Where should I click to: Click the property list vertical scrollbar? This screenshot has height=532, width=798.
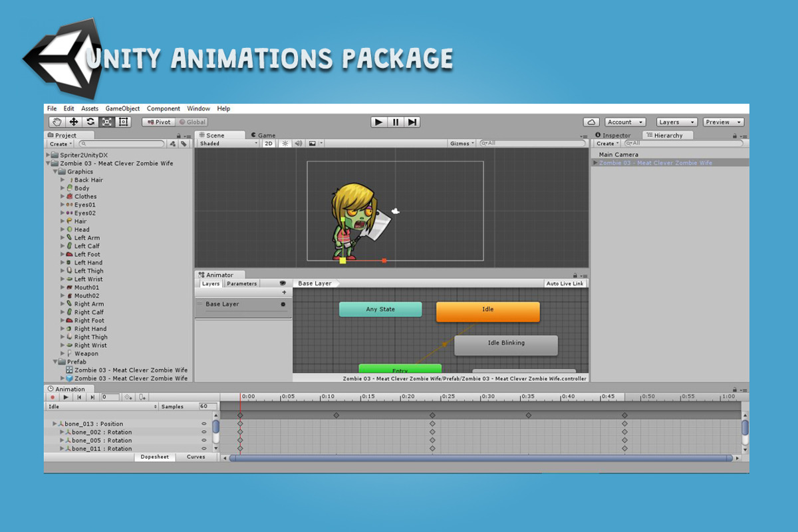click(x=215, y=426)
